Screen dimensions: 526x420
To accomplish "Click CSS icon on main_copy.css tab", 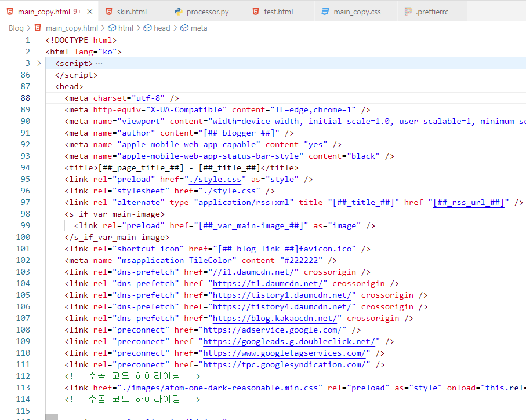I will [x=325, y=12].
